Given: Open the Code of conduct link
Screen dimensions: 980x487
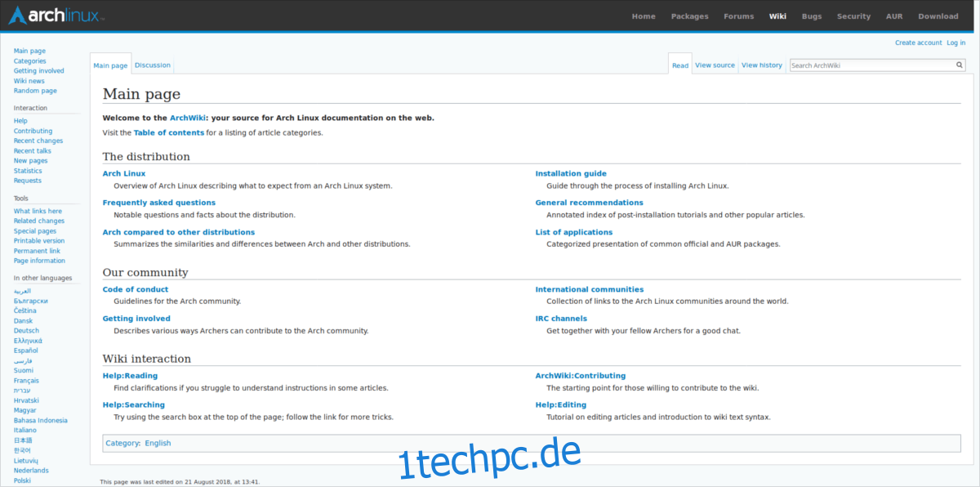Looking at the screenshot, I should tap(136, 289).
